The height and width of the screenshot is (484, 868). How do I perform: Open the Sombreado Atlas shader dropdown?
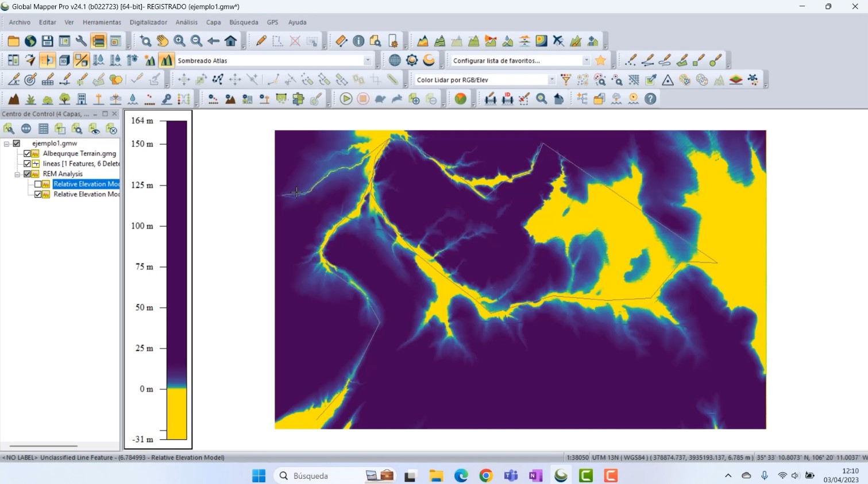tap(367, 60)
